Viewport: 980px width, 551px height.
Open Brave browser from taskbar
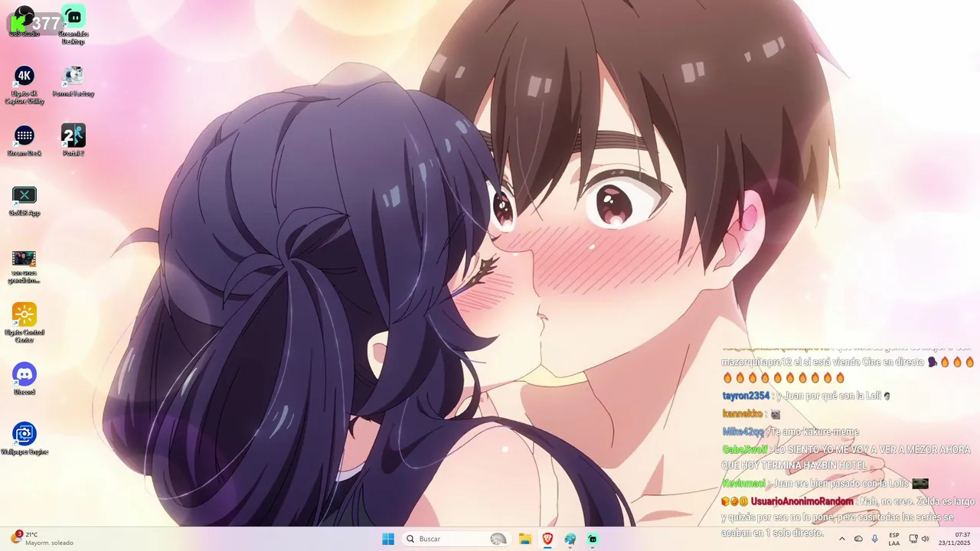(x=547, y=539)
